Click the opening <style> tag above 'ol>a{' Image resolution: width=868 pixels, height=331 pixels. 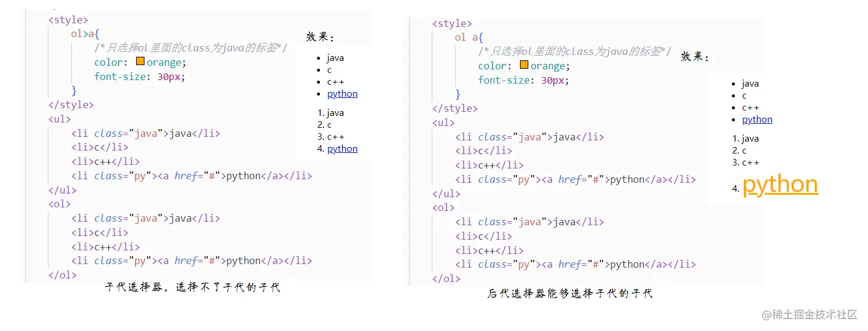click(68, 20)
